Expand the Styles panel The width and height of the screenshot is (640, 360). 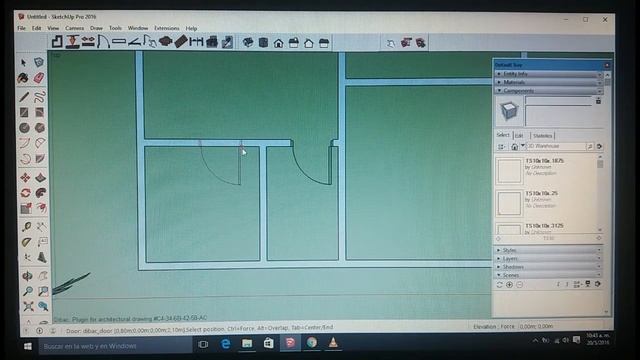pyautogui.click(x=549, y=250)
